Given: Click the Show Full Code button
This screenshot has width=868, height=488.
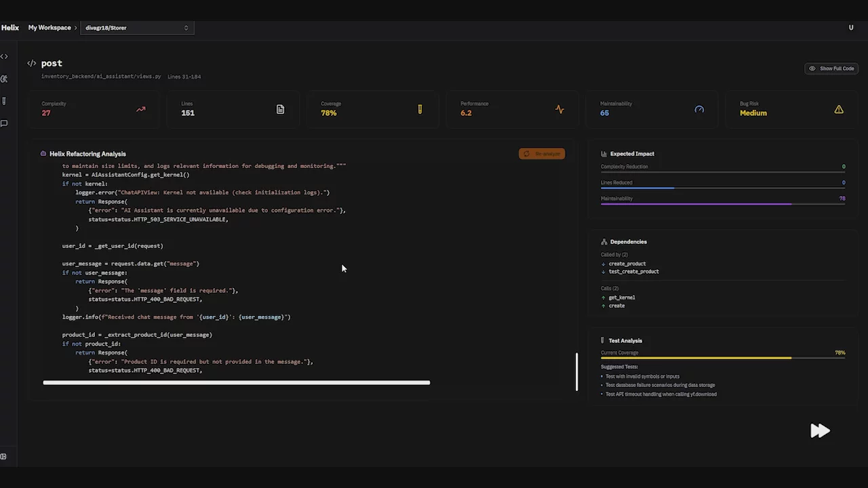Looking at the screenshot, I should click(x=831, y=68).
